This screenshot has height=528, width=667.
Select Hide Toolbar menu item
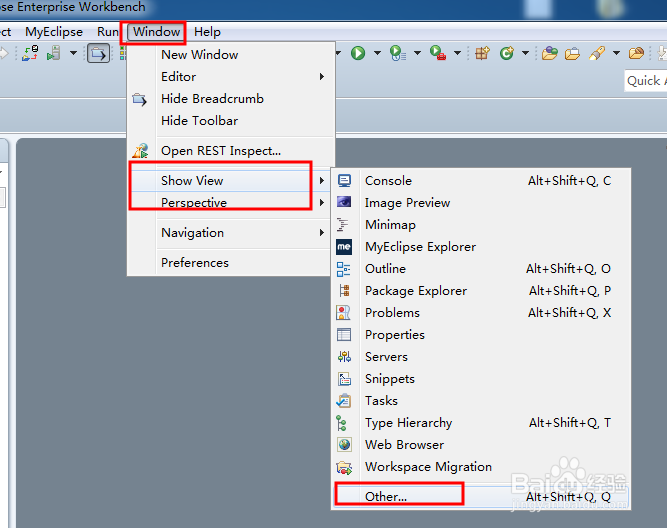point(231,121)
